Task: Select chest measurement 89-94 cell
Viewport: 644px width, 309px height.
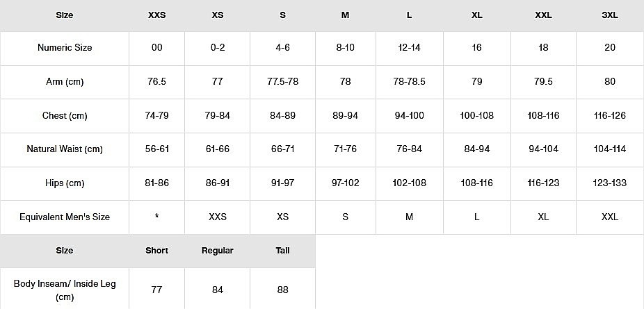Action: point(345,115)
